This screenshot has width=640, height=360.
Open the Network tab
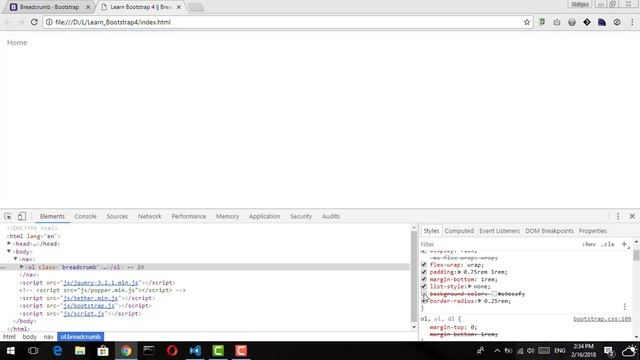[150, 216]
